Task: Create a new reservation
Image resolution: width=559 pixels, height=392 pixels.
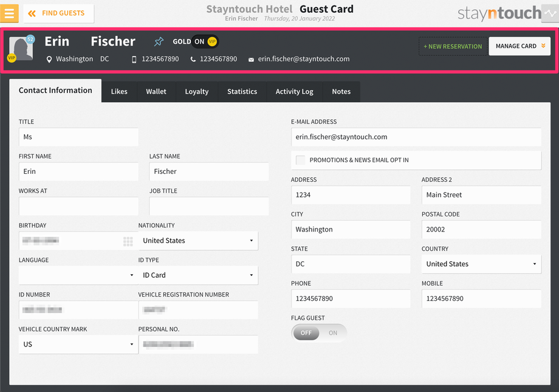Action: pyautogui.click(x=453, y=46)
